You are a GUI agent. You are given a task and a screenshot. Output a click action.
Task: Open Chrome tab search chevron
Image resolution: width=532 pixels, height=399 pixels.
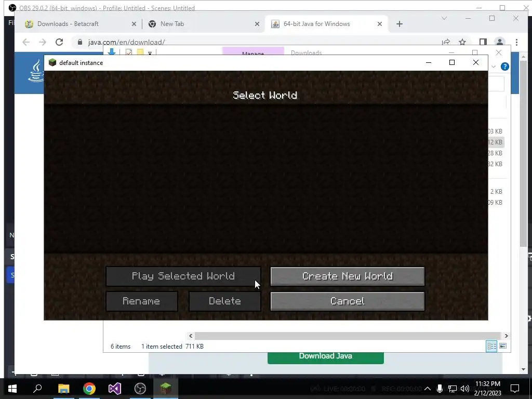click(444, 18)
